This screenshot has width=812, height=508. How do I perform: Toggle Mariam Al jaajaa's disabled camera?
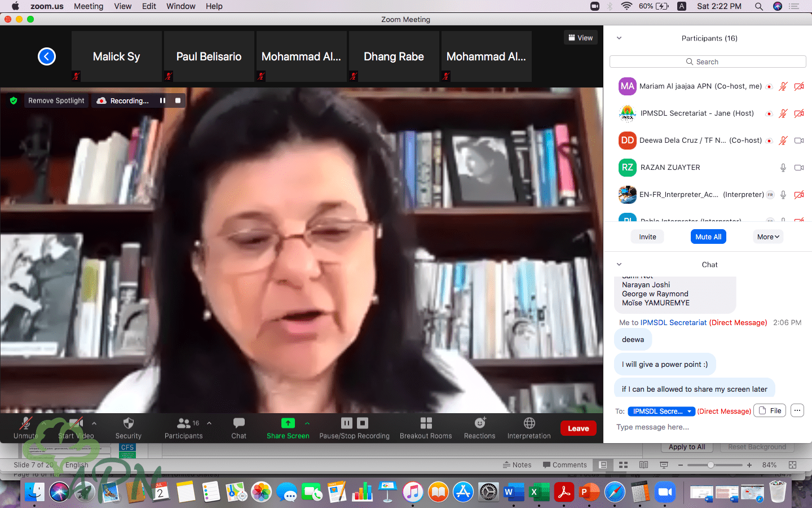coord(799,86)
